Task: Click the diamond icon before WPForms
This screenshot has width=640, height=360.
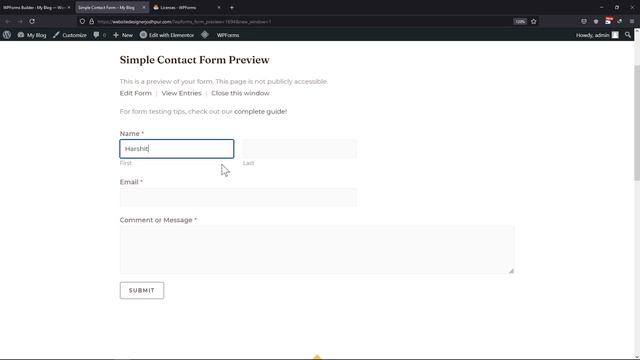Action: tap(205, 35)
